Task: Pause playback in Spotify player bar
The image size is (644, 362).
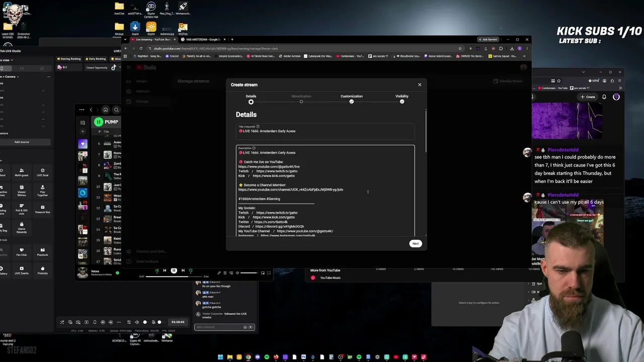Action: [x=174, y=270]
